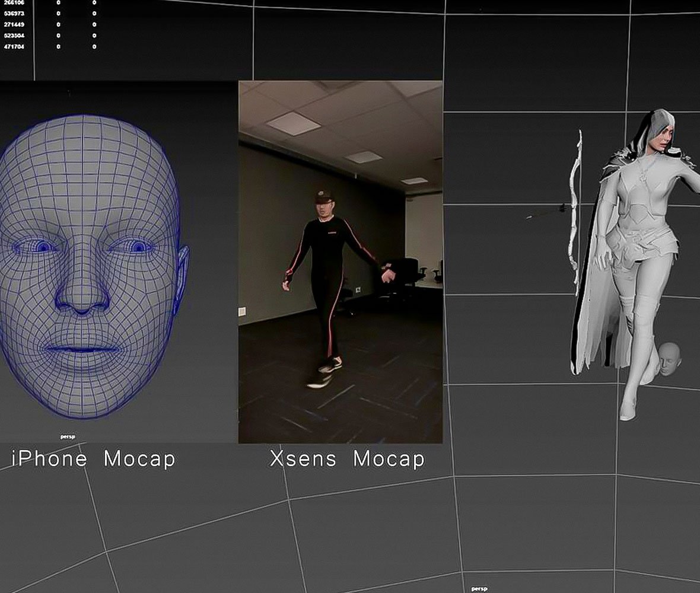The height and width of the screenshot is (593, 700).
Task: Click the persp label at the viewport bottom
Action: coord(479,588)
